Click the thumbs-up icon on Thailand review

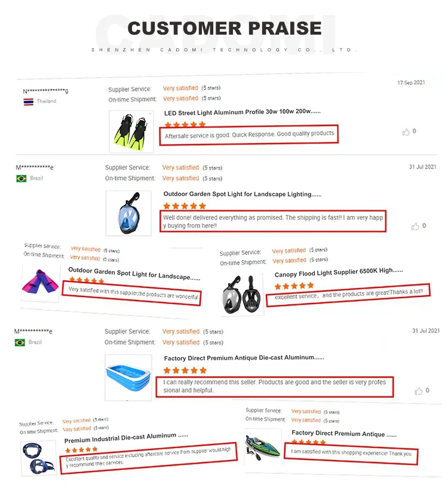[x=406, y=132]
